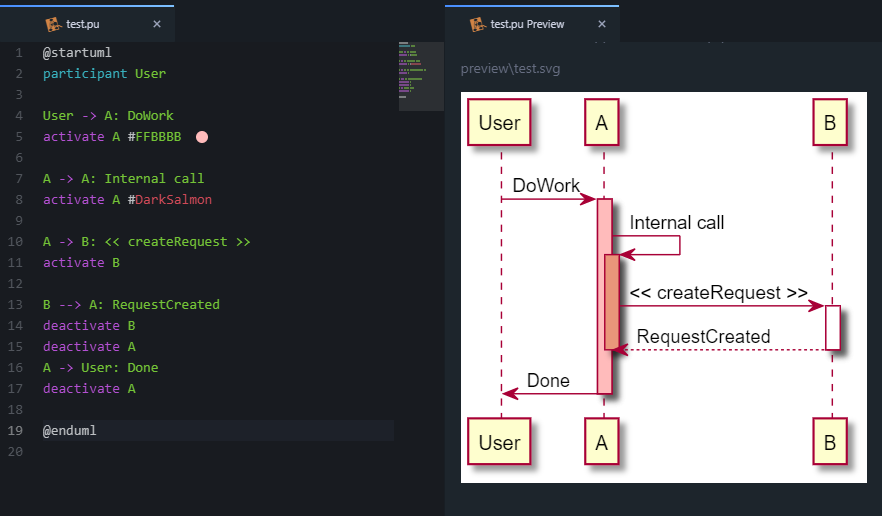Click the '<< createRequest >>' code line
Screen dimensions: 882x516
click(146, 241)
